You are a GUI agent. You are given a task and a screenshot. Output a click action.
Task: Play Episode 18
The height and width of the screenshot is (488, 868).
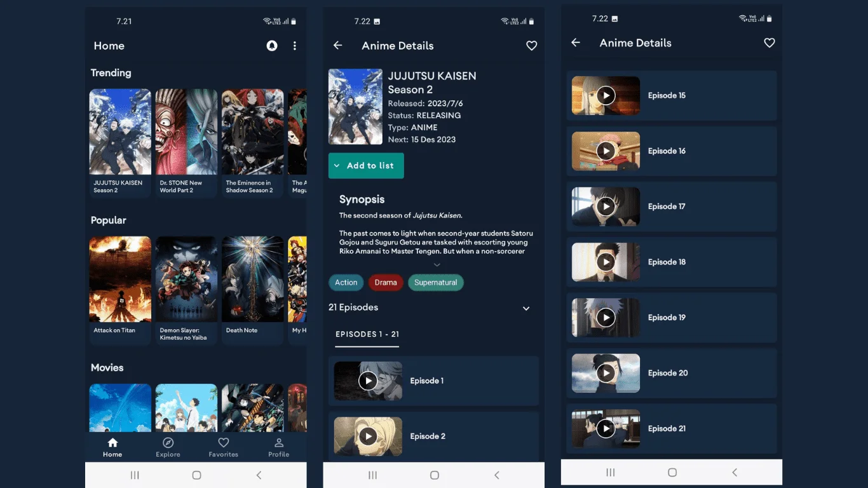pyautogui.click(x=606, y=262)
